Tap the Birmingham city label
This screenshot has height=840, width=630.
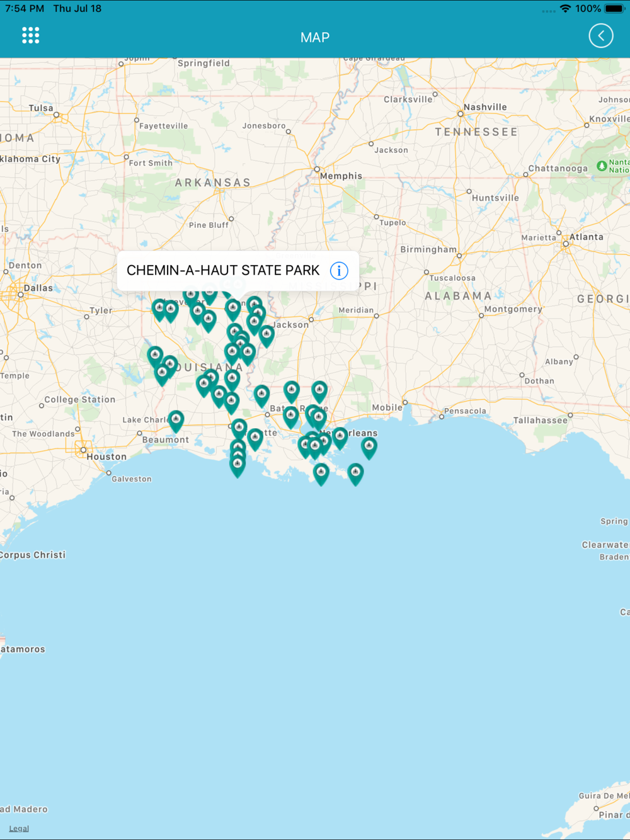[x=428, y=249]
